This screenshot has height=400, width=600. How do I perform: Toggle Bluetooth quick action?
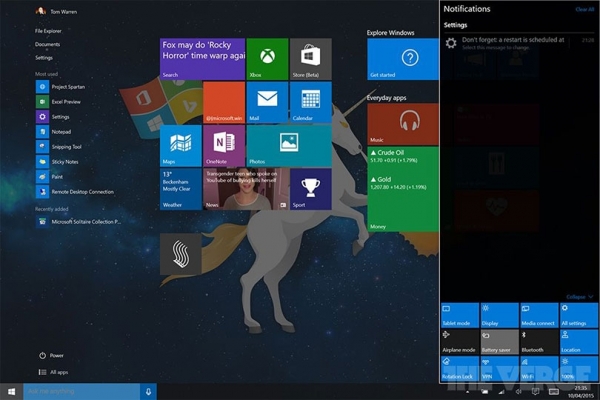(x=539, y=342)
